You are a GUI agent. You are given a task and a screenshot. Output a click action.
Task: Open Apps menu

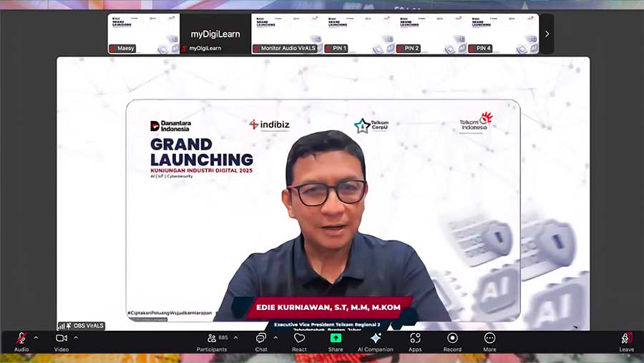point(415,342)
